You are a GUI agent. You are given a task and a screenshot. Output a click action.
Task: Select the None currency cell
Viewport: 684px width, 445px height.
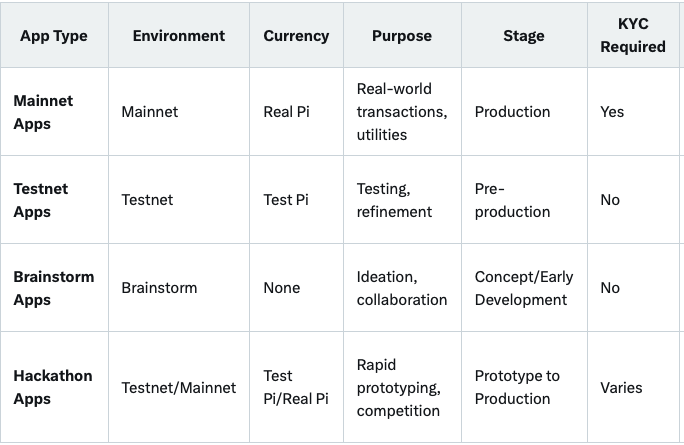tap(282, 288)
